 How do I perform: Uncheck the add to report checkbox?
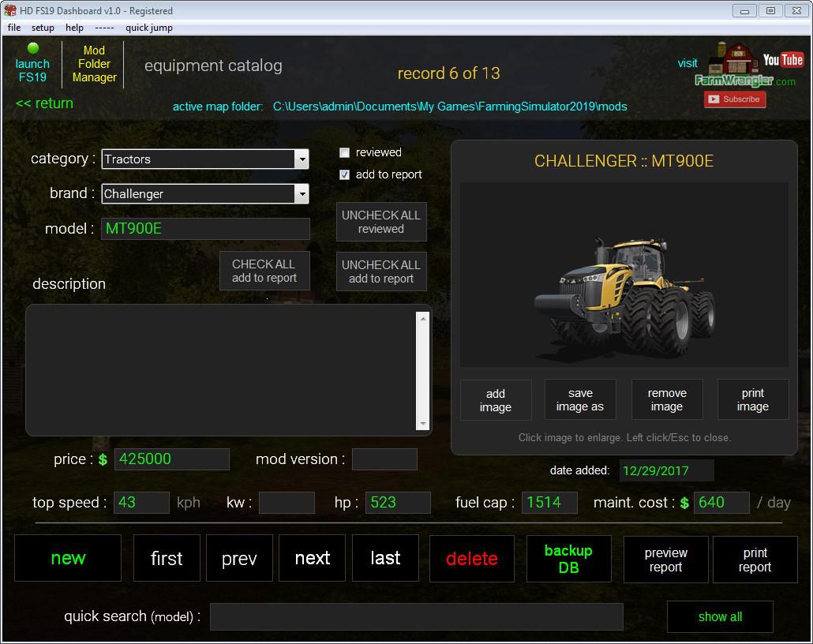coord(344,175)
